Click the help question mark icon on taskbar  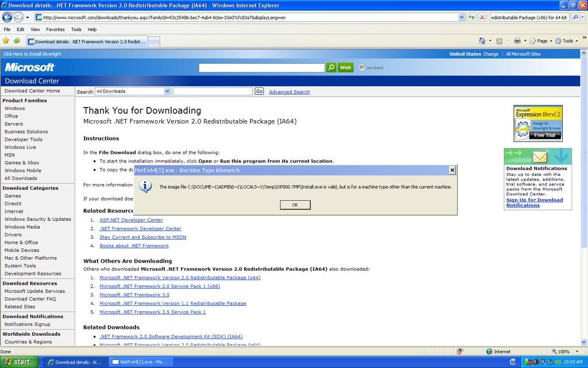(x=513, y=362)
